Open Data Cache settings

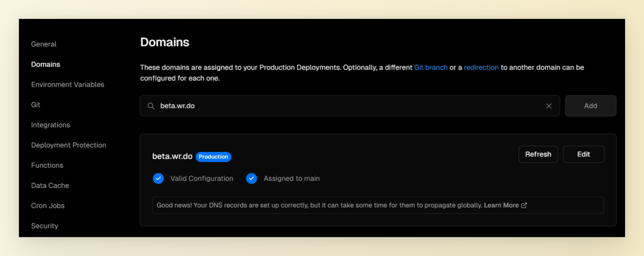[50, 185]
